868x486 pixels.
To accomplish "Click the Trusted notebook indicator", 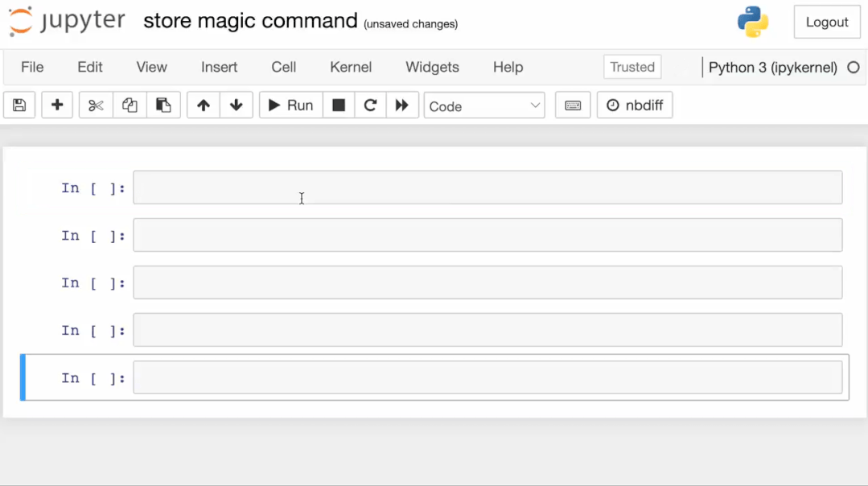I will click(x=632, y=67).
